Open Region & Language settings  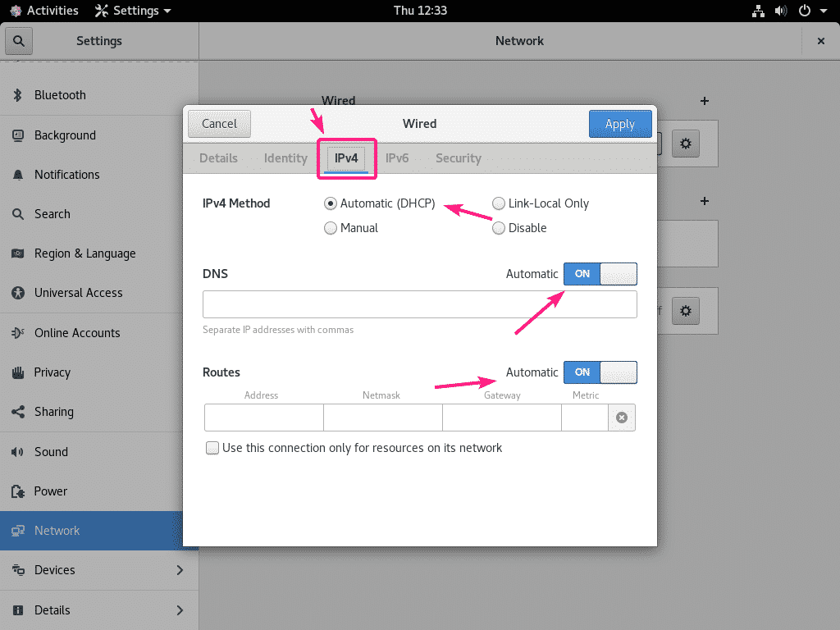[99, 253]
